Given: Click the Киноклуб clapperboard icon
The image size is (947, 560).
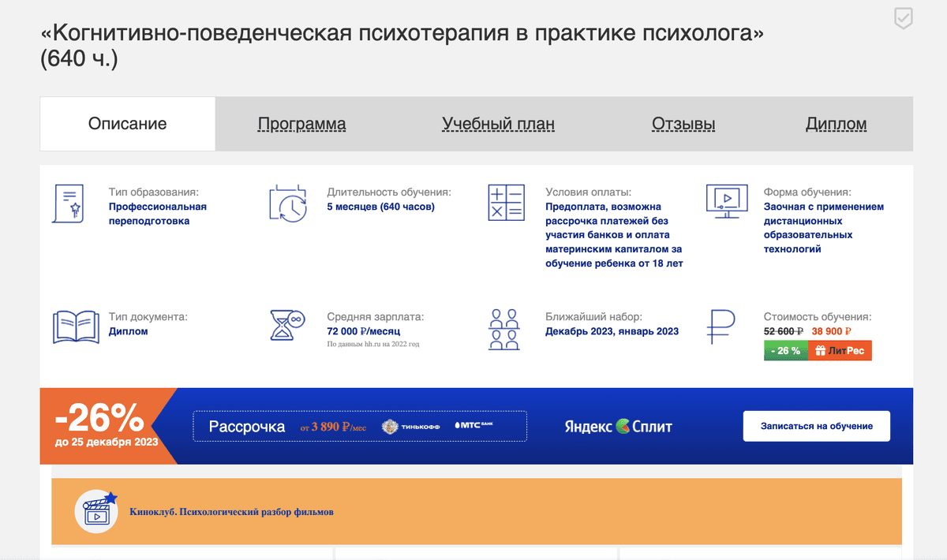Looking at the screenshot, I should 97,511.
